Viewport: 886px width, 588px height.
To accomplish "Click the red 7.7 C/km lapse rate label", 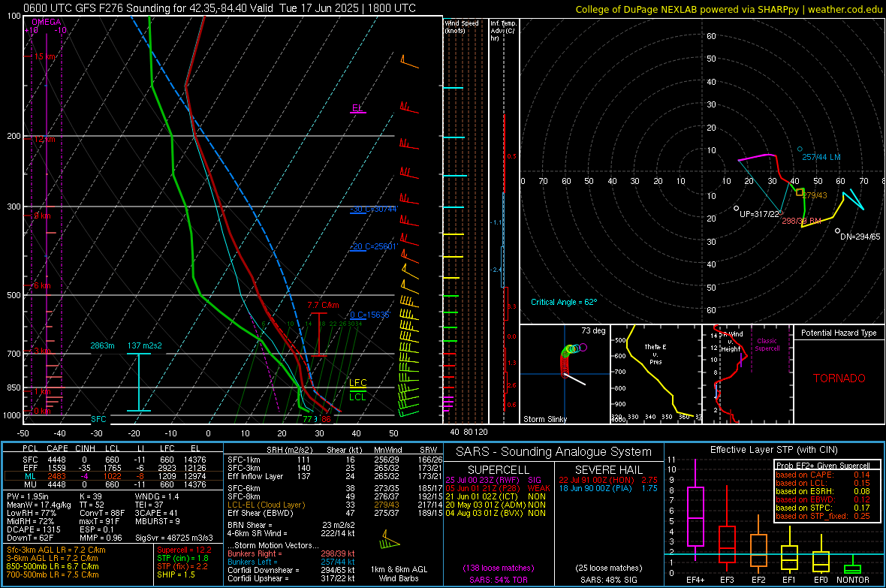I will (323, 306).
